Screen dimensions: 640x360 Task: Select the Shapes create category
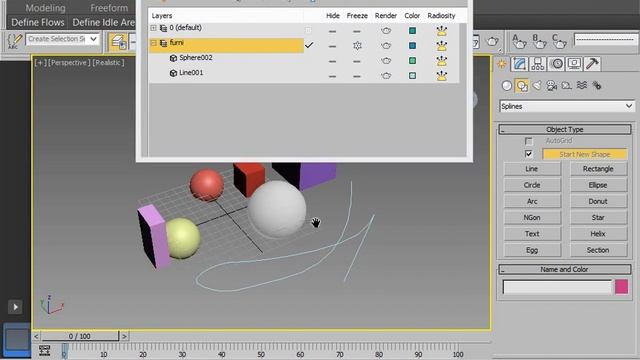coord(522,86)
